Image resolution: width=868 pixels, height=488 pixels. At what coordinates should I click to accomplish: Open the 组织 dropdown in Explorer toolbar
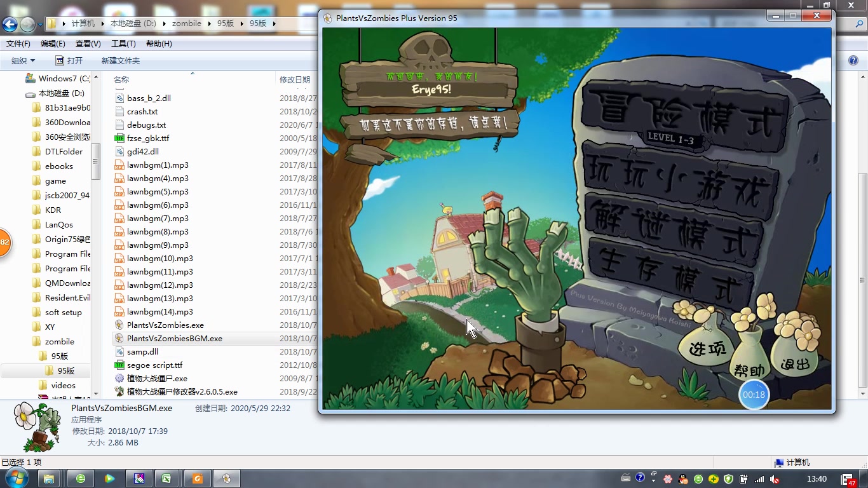tap(23, 60)
